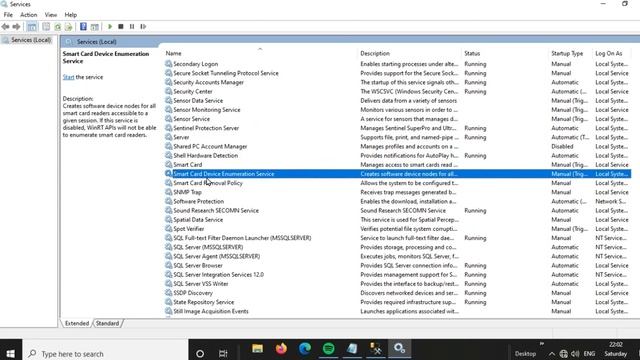Restart the service using the restart icon

[x=143, y=27]
